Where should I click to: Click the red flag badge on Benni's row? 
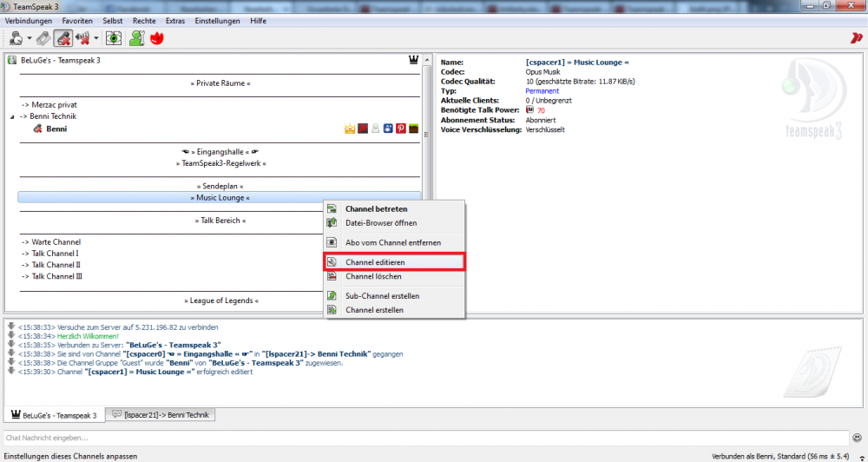(363, 129)
